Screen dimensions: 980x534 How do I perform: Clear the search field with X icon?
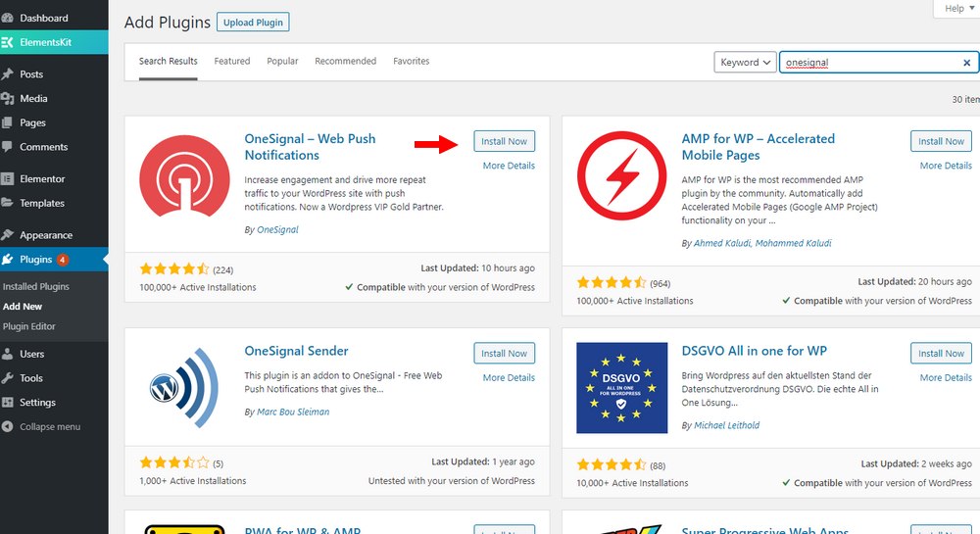coord(966,63)
